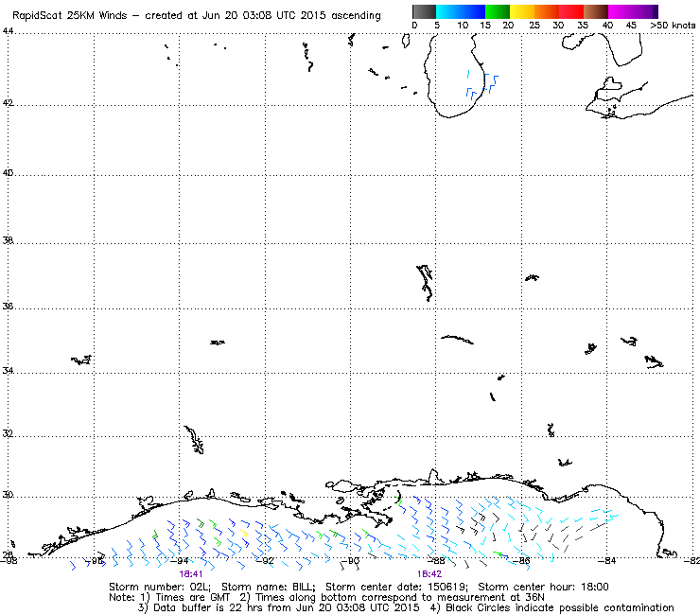Click the latitude 44 axis label
This screenshot has height=615, width=700.
pyautogui.click(x=8, y=31)
